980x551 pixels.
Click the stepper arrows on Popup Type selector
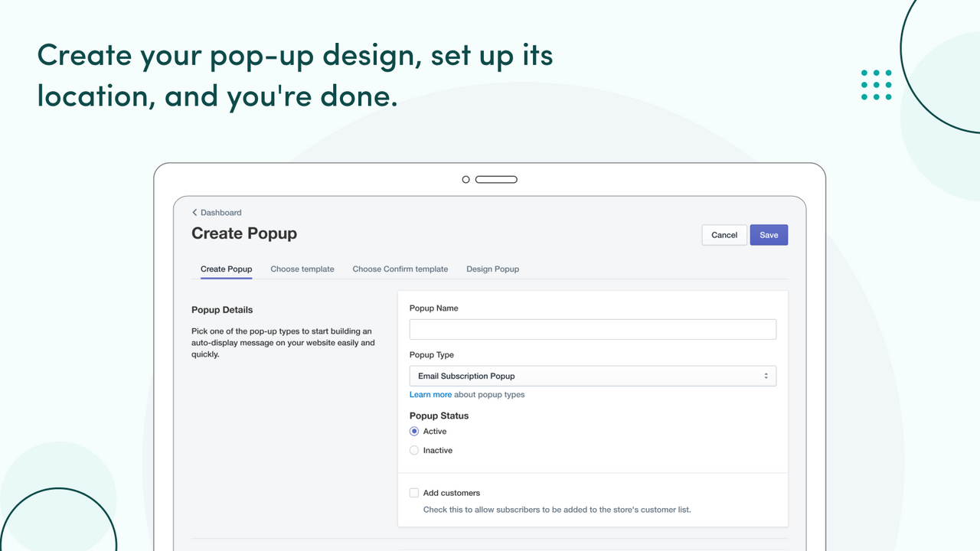tap(766, 376)
